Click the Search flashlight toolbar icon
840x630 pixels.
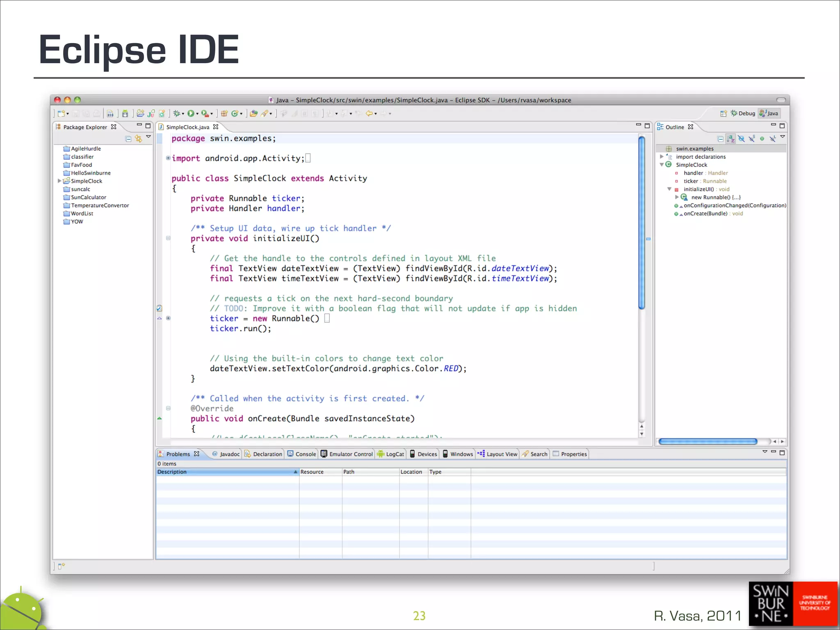[265, 114]
